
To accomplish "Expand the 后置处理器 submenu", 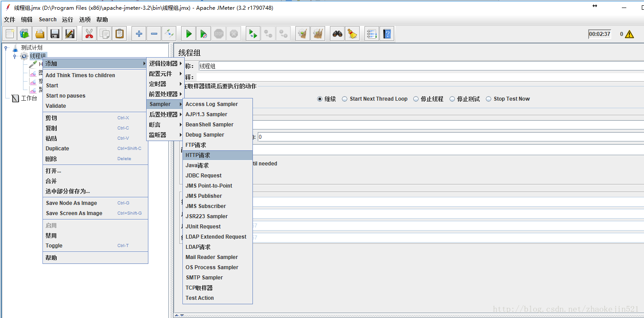I will (165, 114).
